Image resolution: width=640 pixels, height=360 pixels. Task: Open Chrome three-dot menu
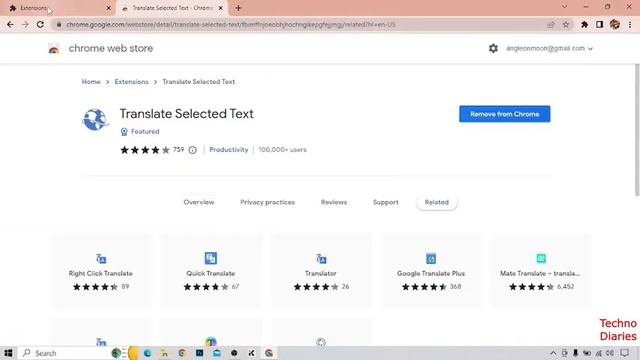[x=630, y=24]
